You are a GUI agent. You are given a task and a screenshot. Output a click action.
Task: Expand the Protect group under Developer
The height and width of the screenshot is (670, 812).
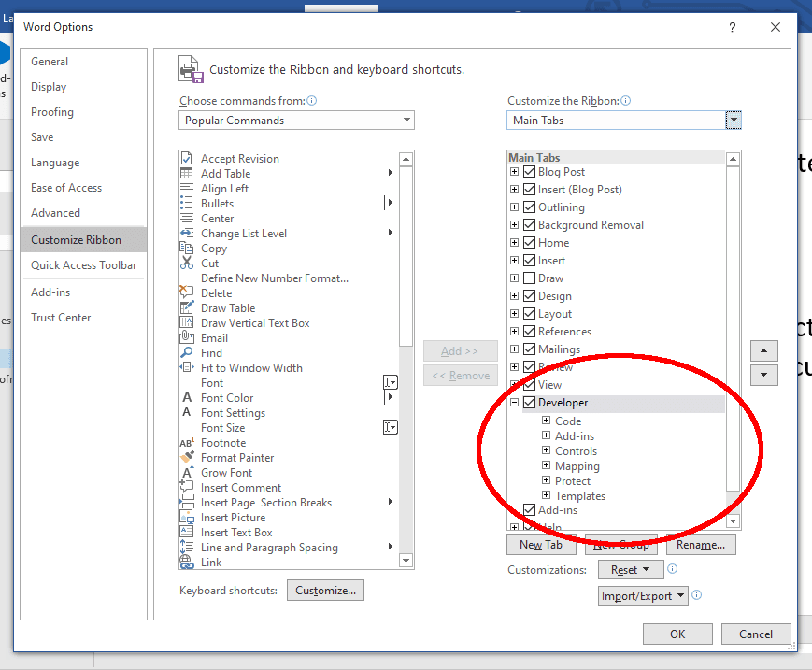pos(546,480)
